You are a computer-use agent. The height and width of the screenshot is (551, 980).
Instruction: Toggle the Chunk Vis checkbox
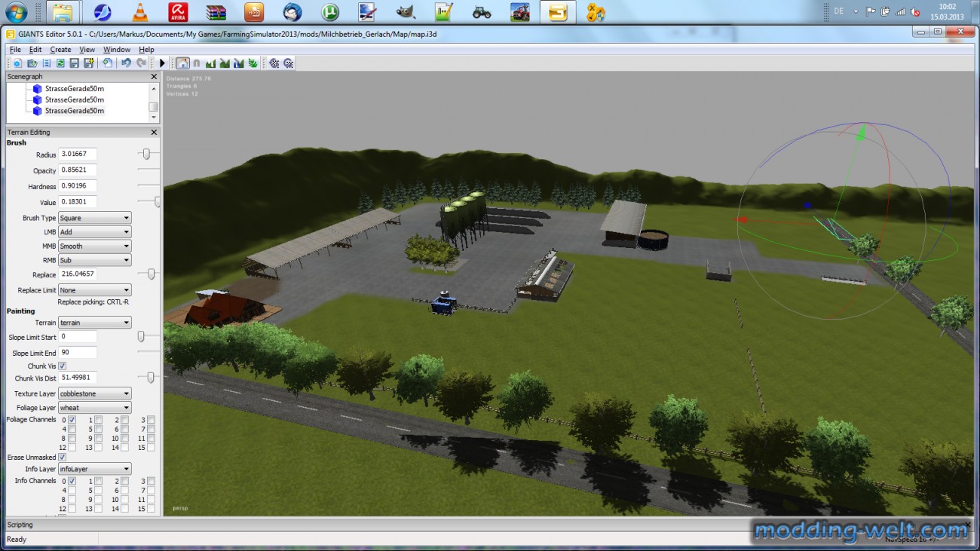coord(63,366)
